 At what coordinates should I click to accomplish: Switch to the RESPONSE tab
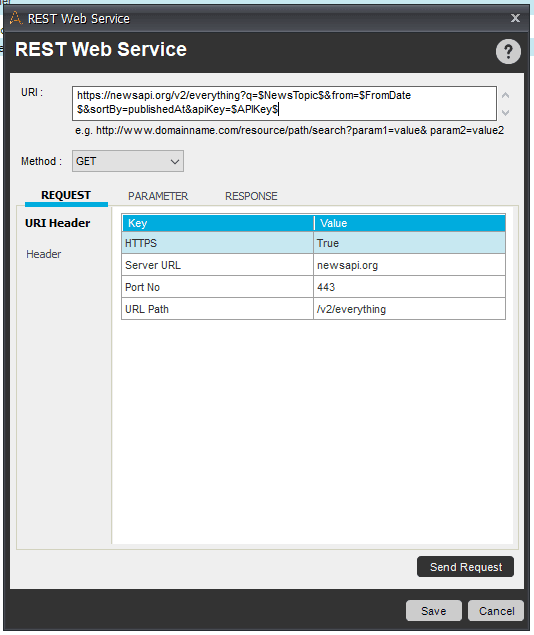(251, 196)
